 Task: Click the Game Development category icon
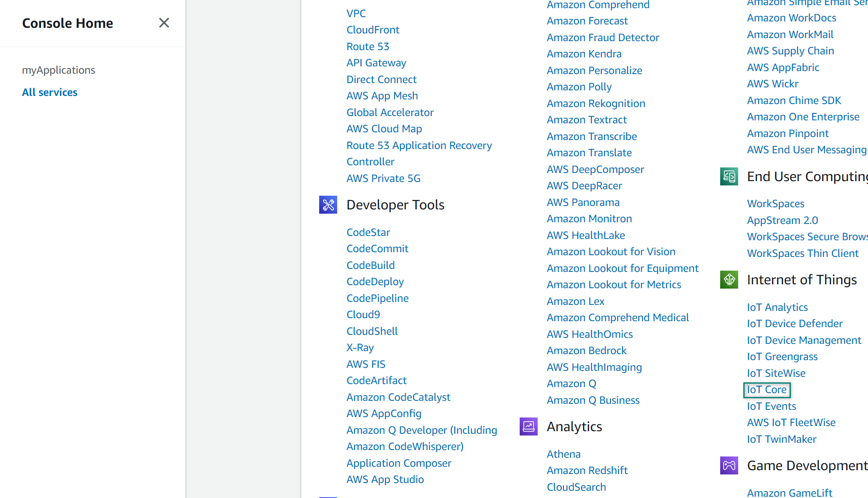click(x=729, y=465)
